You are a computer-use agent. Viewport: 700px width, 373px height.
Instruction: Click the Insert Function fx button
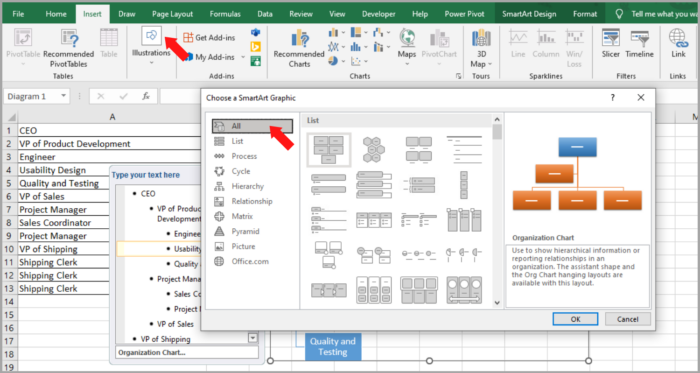point(146,96)
